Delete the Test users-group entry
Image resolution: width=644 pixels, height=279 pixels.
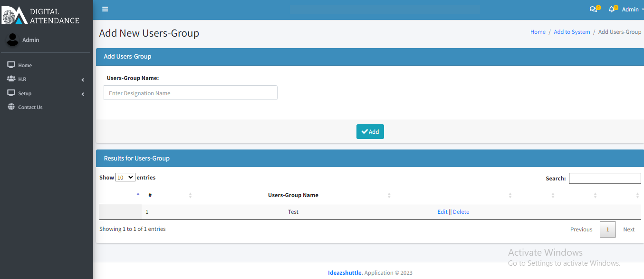click(x=461, y=211)
